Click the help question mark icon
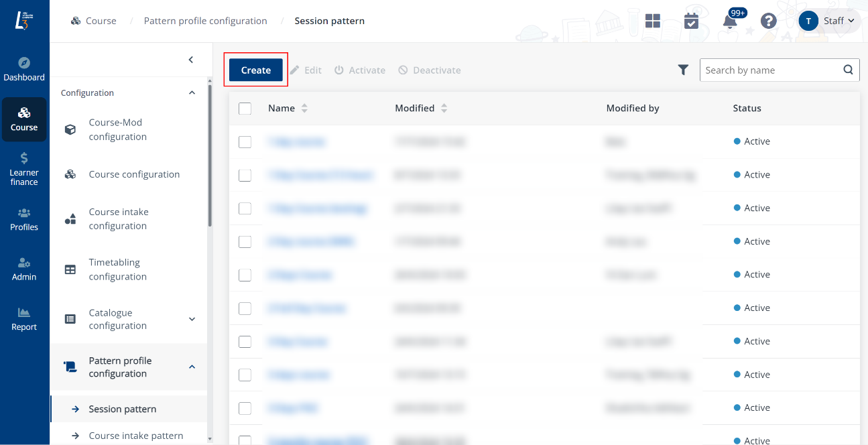Screen dimensions: 868x445 pyautogui.click(x=768, y=21)
